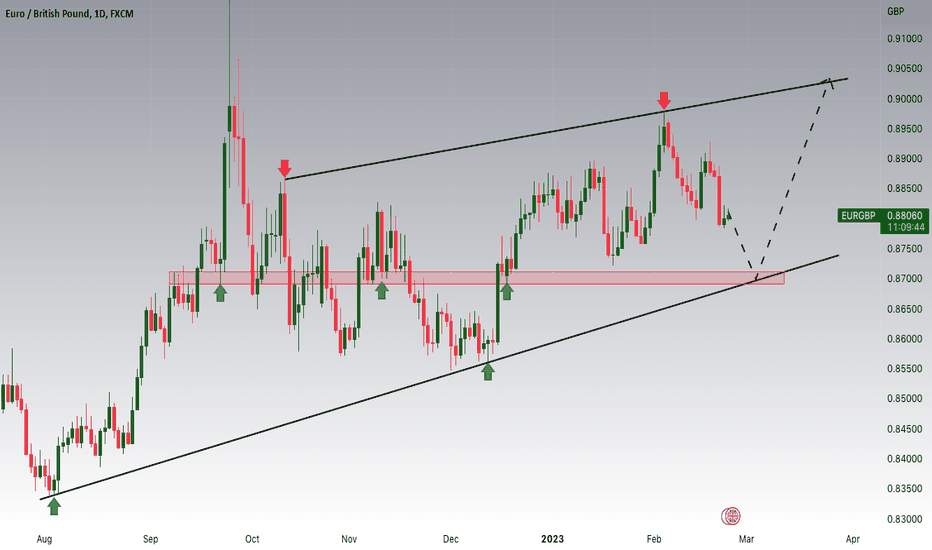Click the 0.89000 price axis label
The image size is (932, 550).
point(905,159)
